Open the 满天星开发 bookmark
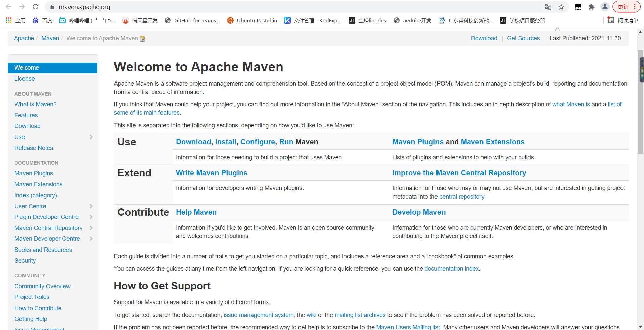The image size is (644, 330). click(x=140, y=20)
